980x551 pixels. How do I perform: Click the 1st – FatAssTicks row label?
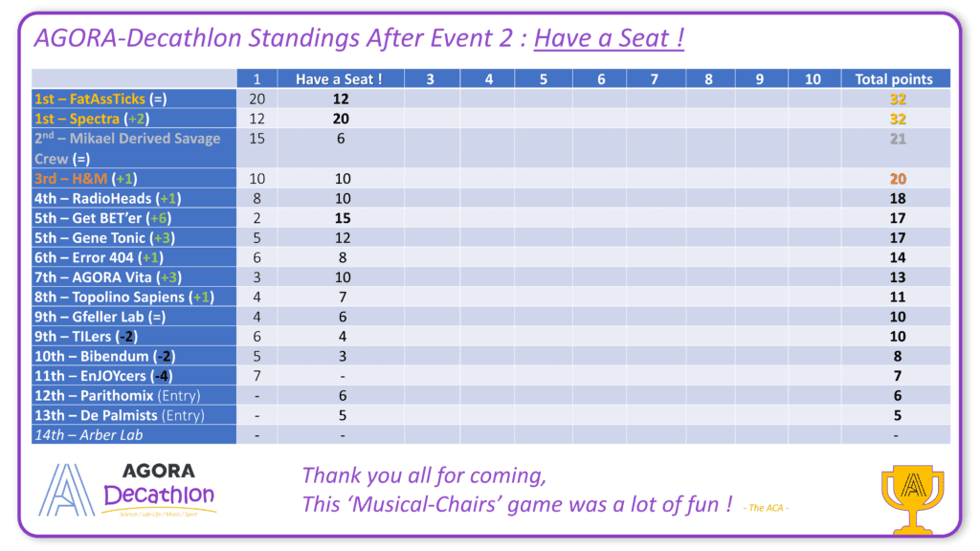134,99
